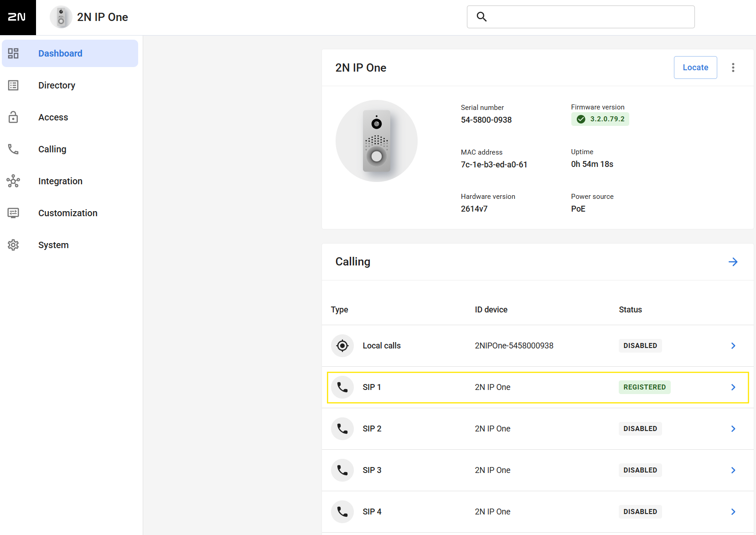Click into the search input field
The image size is (756, 535).
[581, 17]
